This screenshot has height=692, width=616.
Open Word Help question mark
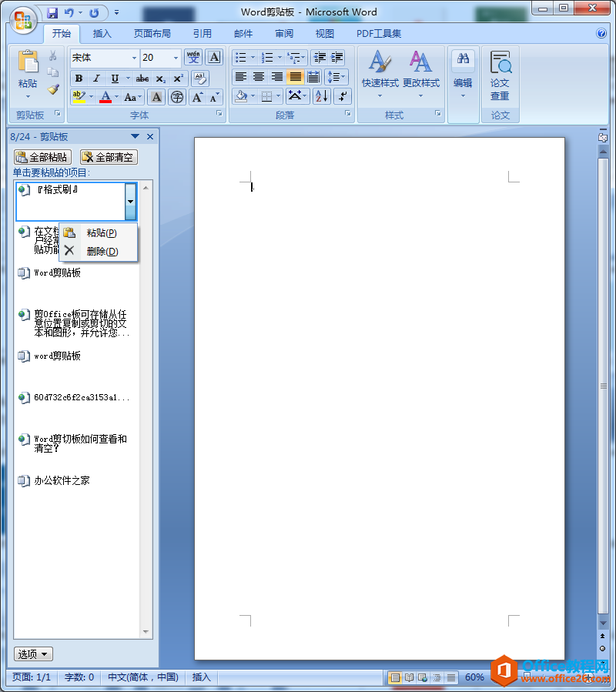tap(601, 33)
